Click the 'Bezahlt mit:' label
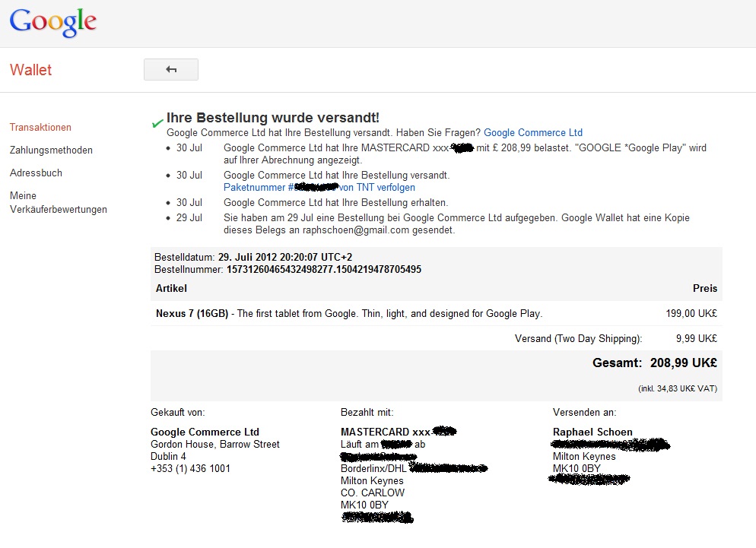Viewport: 756px width, 548px height. (x=367, y=412)
